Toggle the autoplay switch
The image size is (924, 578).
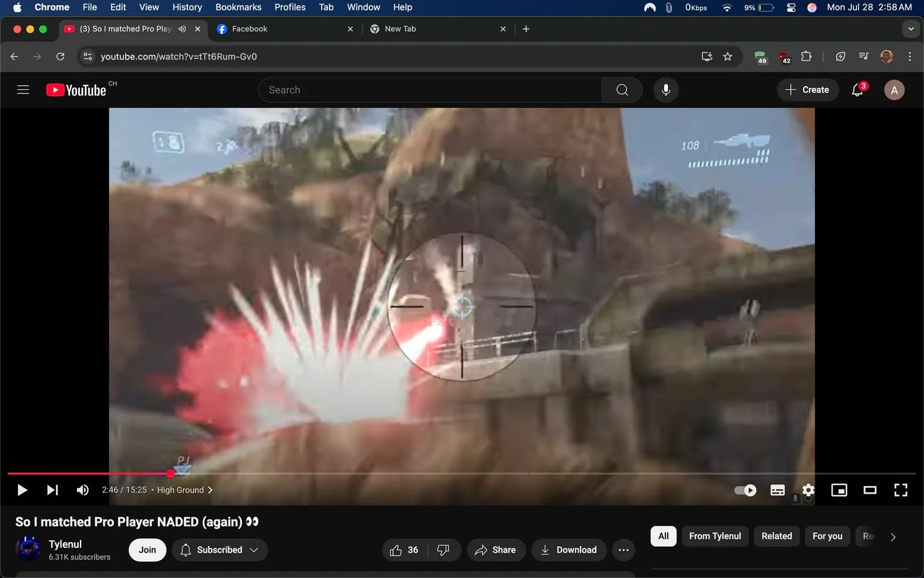pos(745,490)
